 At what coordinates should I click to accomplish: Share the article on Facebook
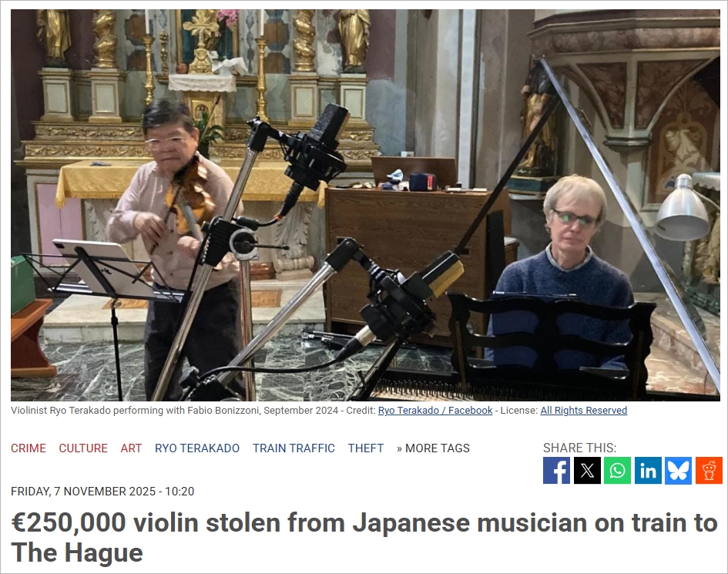(556, 471)
